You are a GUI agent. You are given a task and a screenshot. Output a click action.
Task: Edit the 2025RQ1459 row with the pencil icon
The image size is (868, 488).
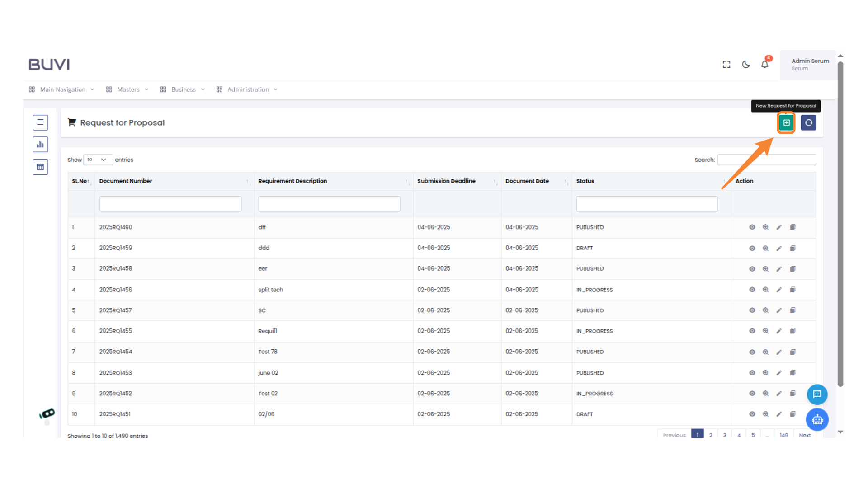pyautogui.click(x=779, y=248)
